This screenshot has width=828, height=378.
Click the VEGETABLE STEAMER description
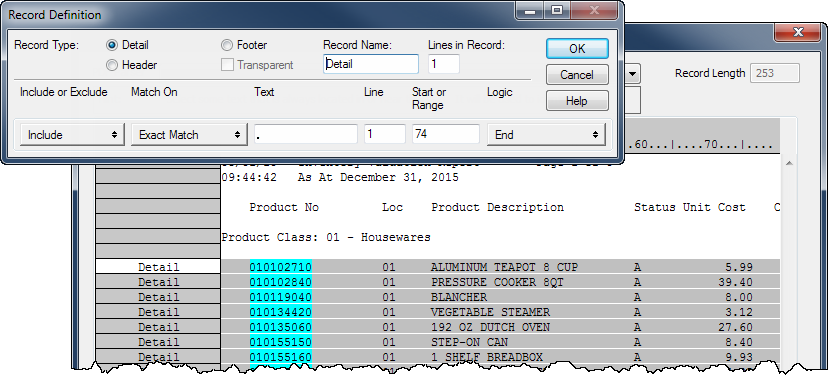coord(491,312)
